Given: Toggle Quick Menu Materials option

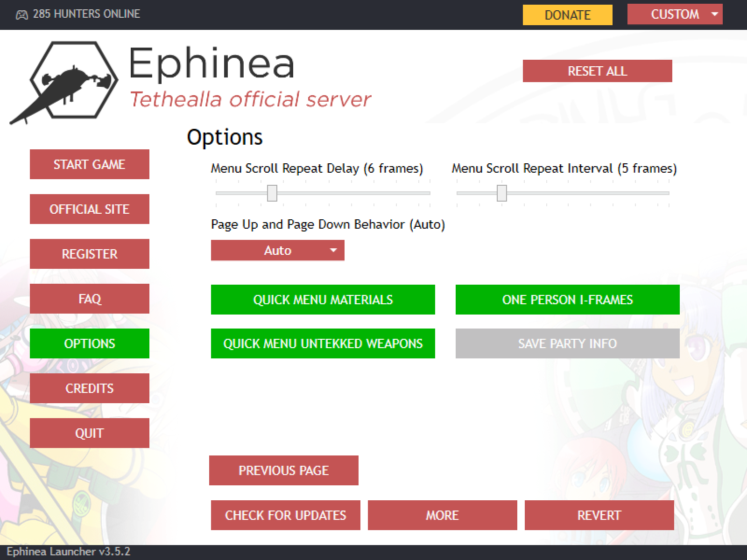Looking at the screenshot, I should (x=323, y=300).
